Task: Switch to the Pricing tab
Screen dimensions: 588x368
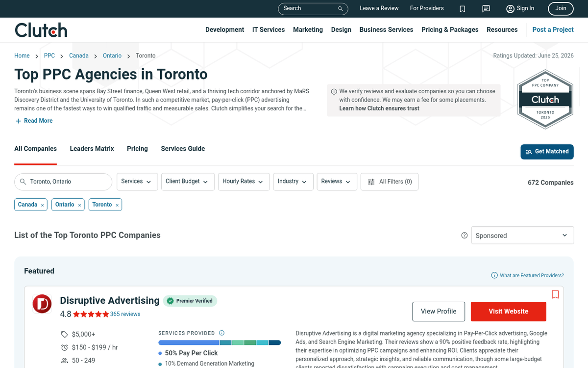Action: coord(137,149)
